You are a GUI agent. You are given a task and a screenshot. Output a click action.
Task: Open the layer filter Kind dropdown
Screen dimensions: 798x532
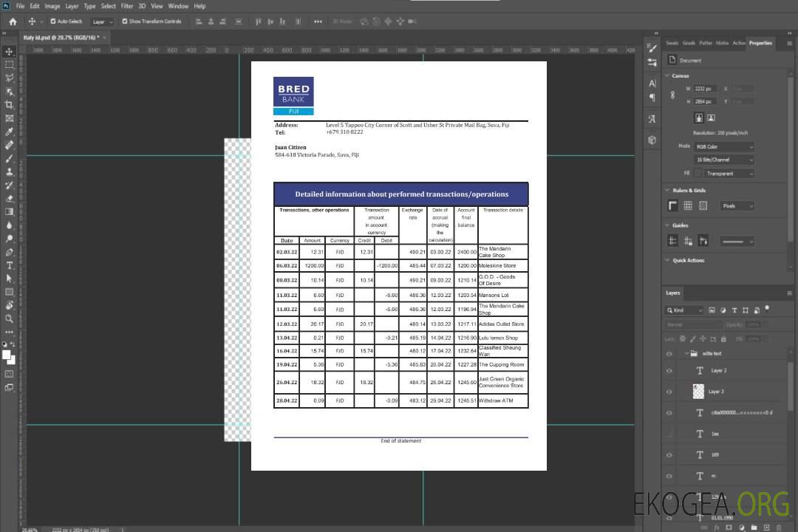coord(684,310)
